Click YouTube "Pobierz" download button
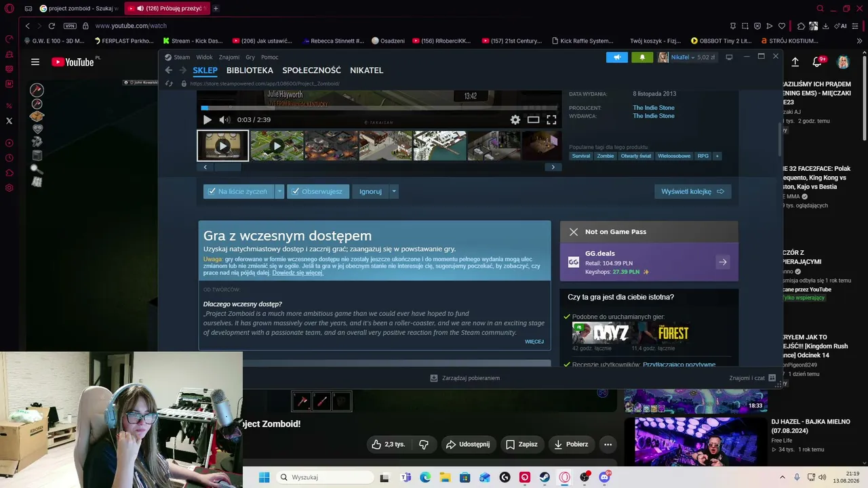 pos(571,445)
